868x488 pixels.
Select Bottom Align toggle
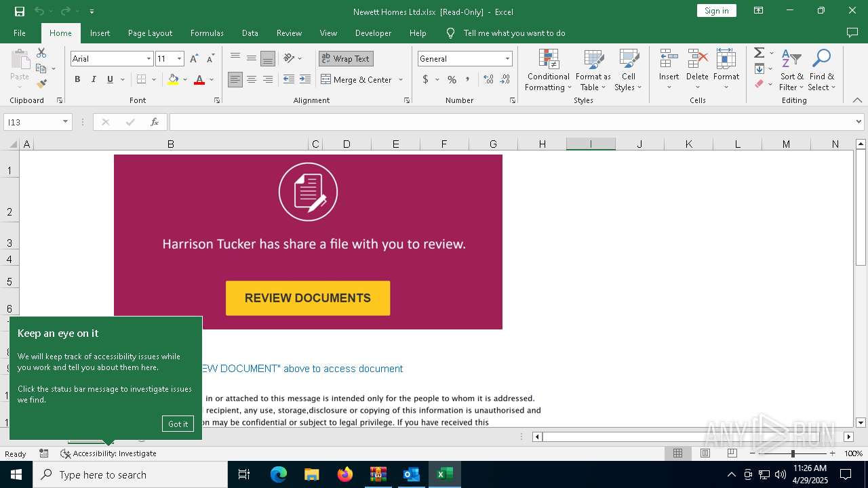(268, 58)
